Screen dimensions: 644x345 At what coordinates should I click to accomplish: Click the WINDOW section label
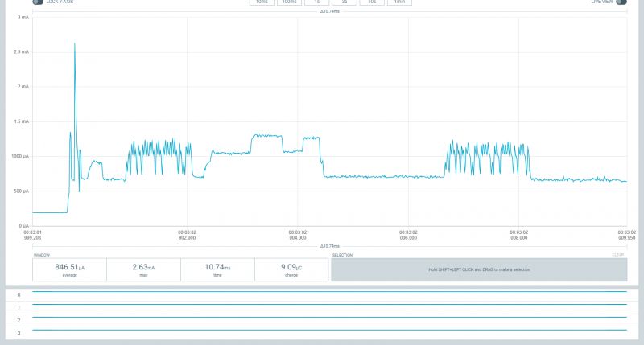(x=42, y=255)
